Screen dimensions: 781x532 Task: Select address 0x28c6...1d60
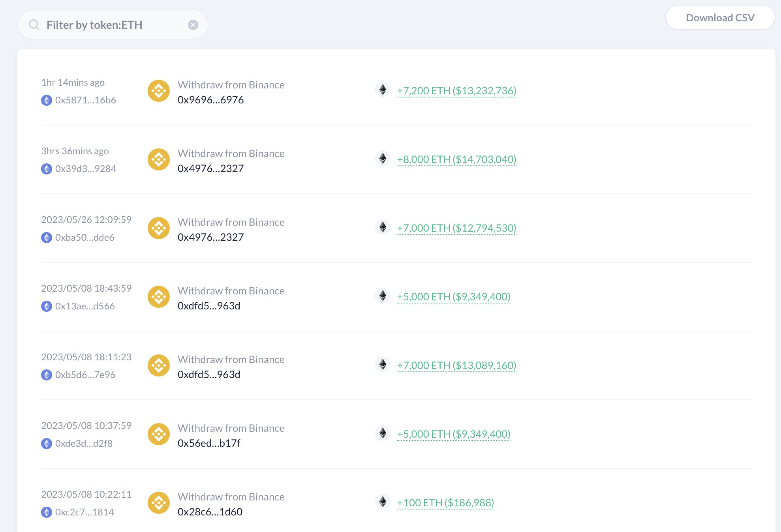[210, 512]
